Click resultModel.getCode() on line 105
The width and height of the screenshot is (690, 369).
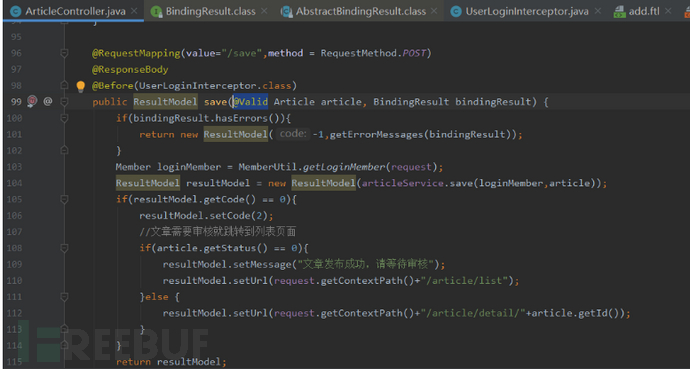(x=195, y=199)
